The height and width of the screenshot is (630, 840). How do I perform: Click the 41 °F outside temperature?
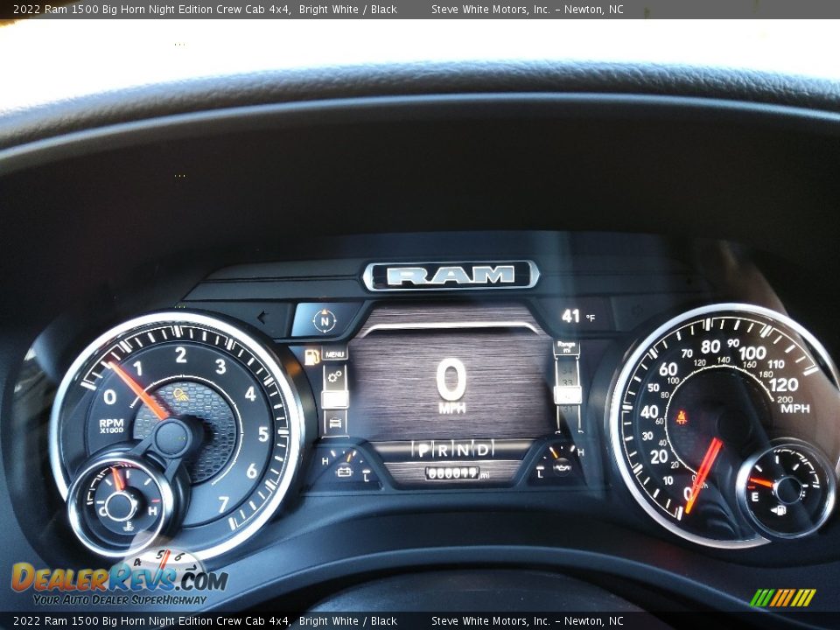578,316
